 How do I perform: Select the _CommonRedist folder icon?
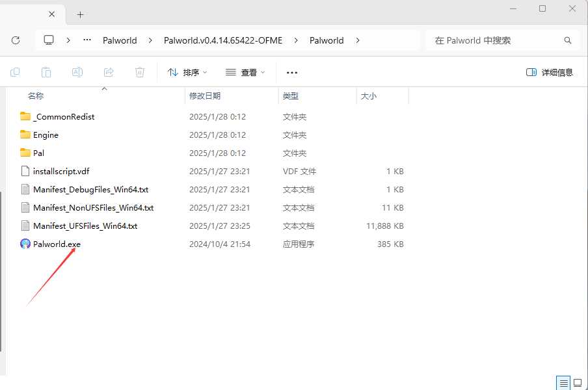25,116
